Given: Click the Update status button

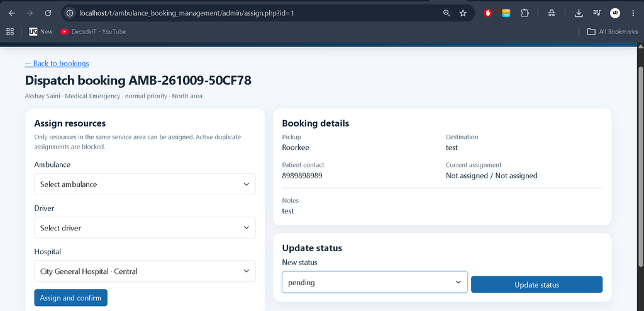Looking at the screenshot, I should click(x=537, y=285).
